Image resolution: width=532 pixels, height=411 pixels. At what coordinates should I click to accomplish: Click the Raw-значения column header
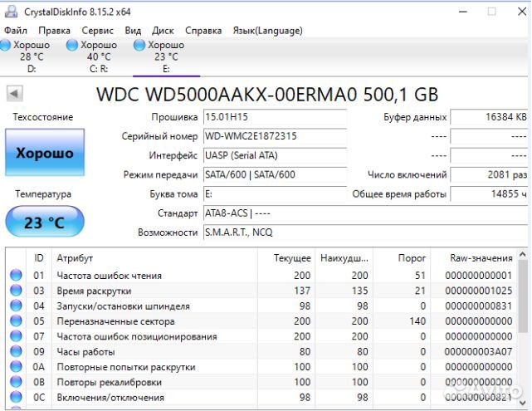pos(474,258)
